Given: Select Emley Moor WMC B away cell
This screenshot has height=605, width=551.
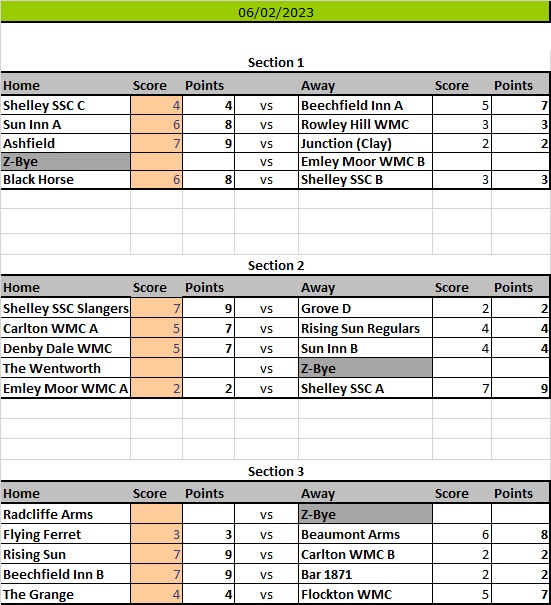Looking at the screenshot, I should pos(365,161).
